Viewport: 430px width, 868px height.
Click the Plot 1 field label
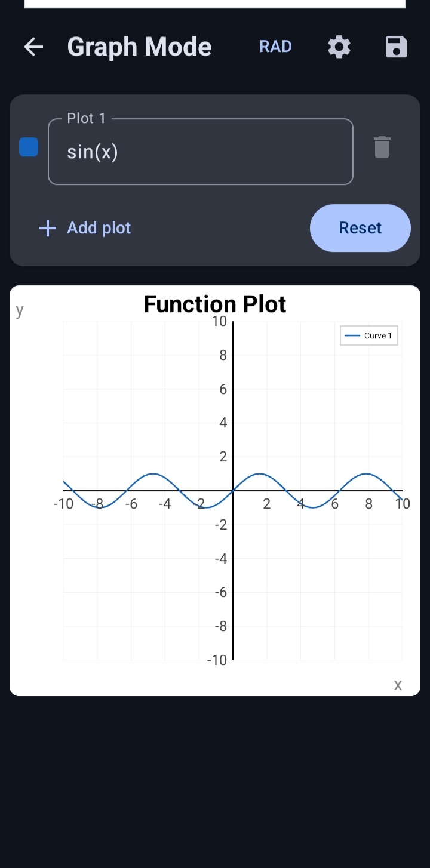point(87,118)
